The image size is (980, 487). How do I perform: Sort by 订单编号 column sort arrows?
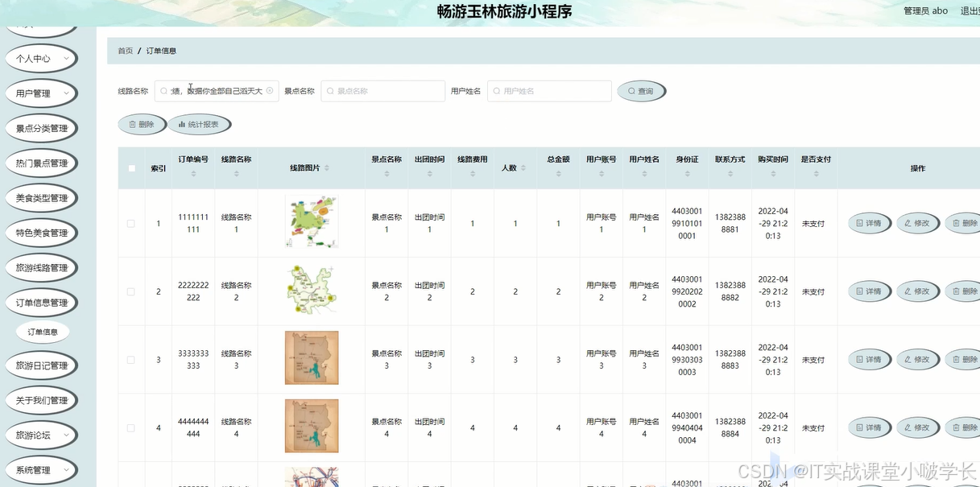click(x=193, y=173)
